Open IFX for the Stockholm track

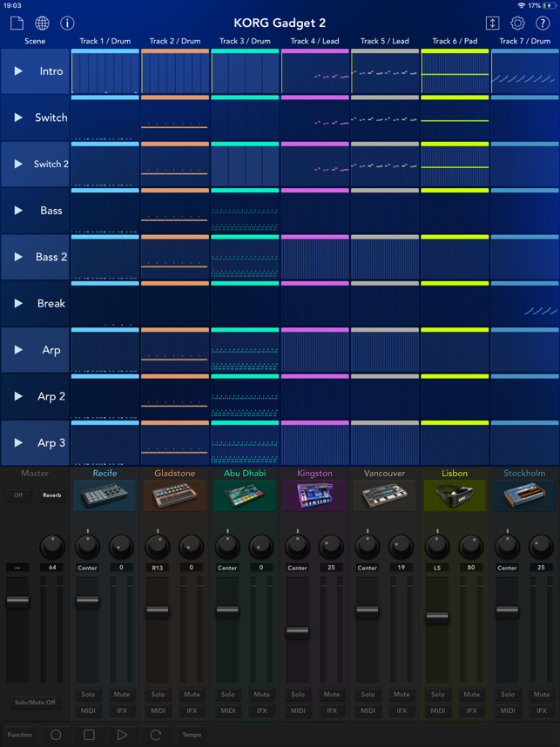542,710
